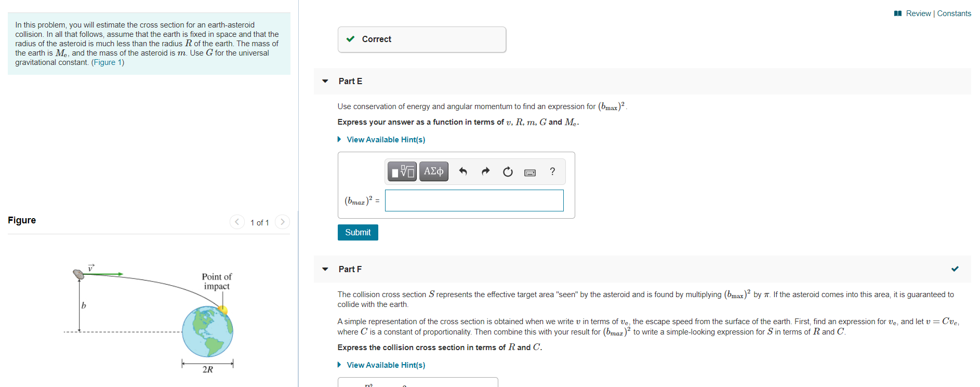The width and height of the screenshot is (980, 387).
Task: Click the book icon next to Review
Action: coord(897,13)
